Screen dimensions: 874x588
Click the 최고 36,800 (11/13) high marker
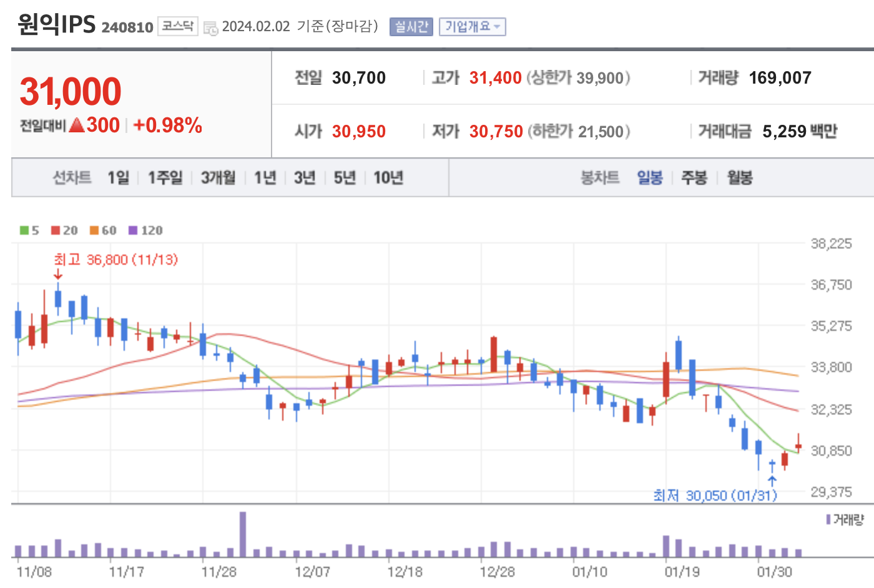point(115,260)
